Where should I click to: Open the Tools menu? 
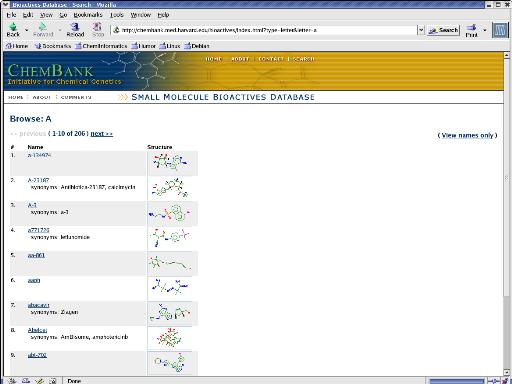click(117, 15)
